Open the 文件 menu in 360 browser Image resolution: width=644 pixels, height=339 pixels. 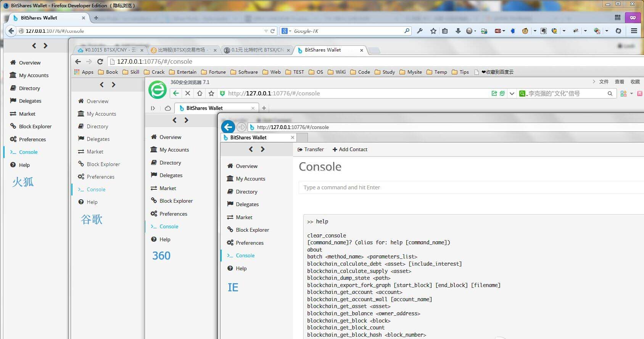tap(604, 82)
